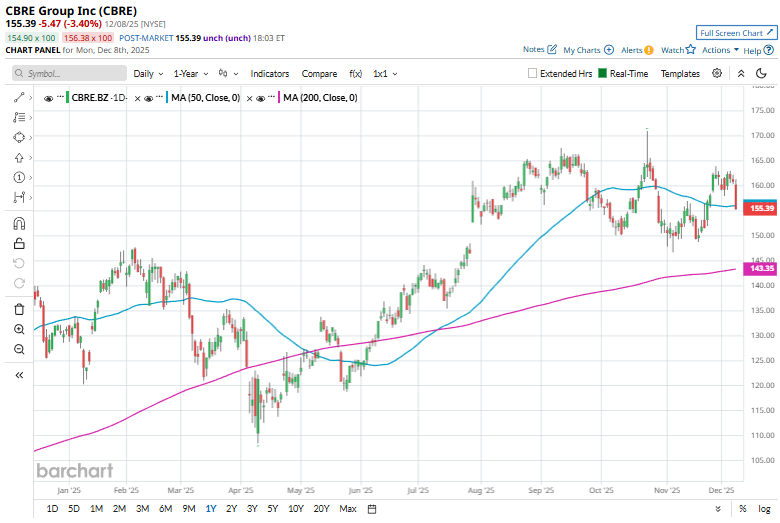This screenshot has height=523, width=780.
Task: Zoom in on the chart
Action: pyautogui.click(x=19, y=329)
